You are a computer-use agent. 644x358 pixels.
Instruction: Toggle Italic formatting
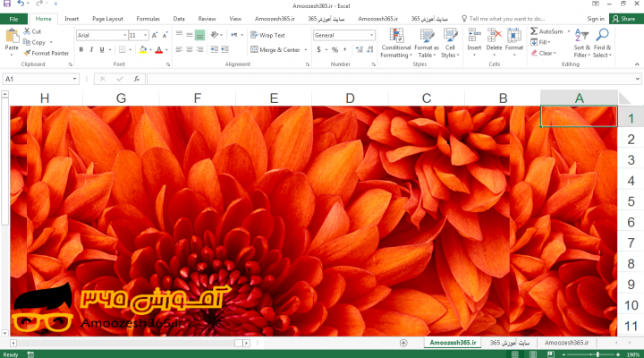pyautogui.click(x=91, y=50)
